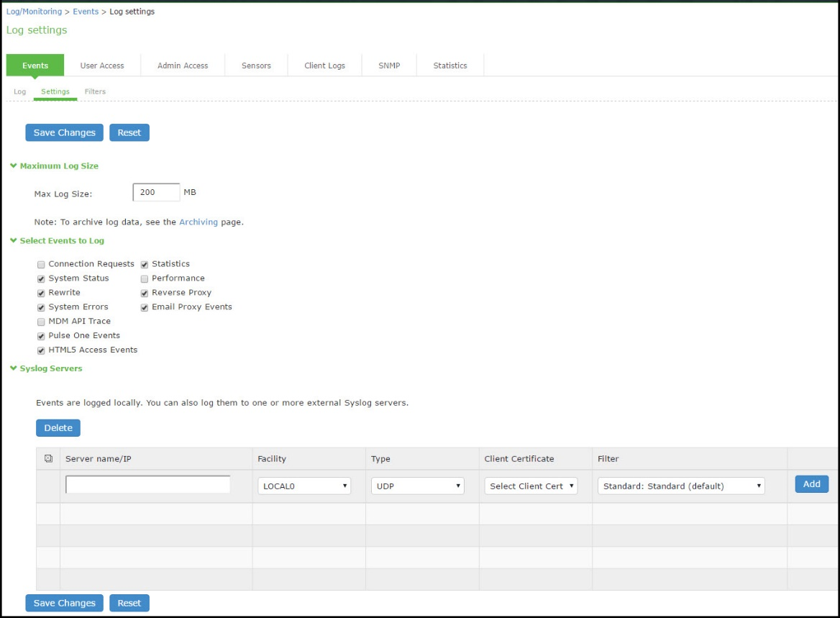840x618 pixels.
Task: Collapse the Syslog Servers section
Action: [12, 368]
